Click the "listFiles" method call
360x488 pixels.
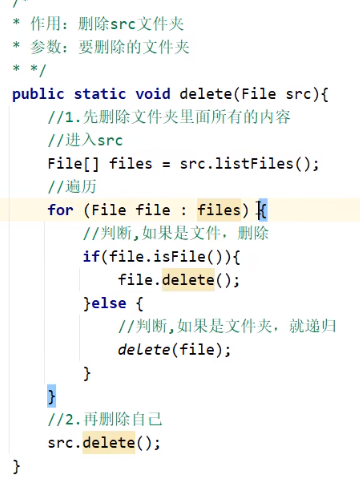tap(254, 164)
